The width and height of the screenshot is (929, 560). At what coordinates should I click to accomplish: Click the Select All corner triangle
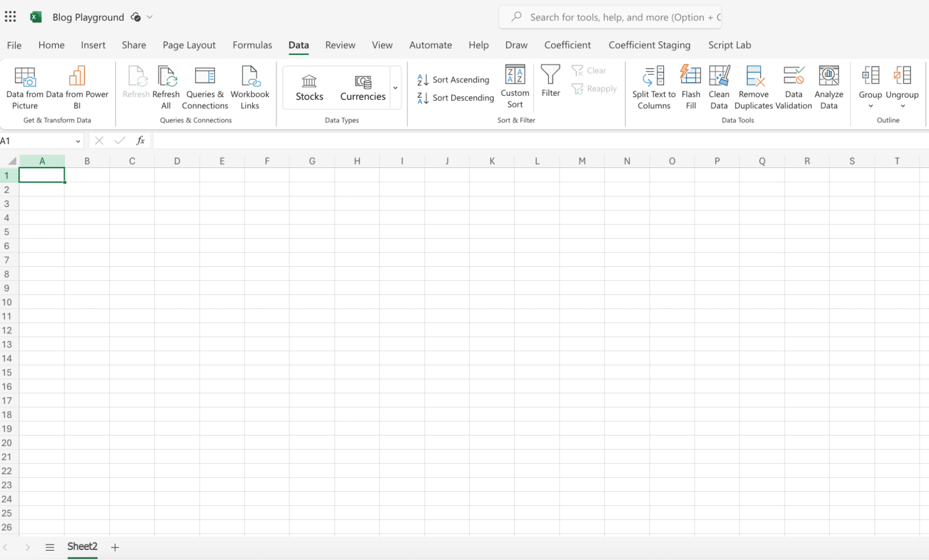[12, 161]
